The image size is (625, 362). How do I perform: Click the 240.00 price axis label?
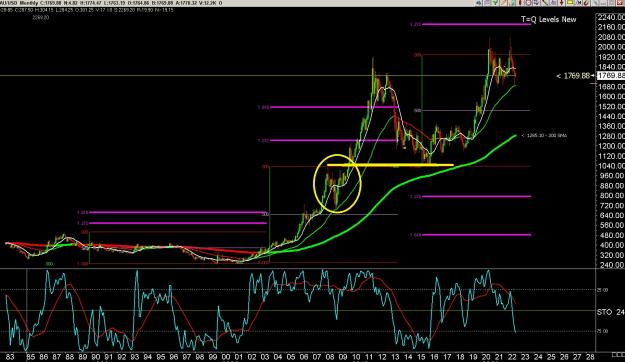click(611, 265)
